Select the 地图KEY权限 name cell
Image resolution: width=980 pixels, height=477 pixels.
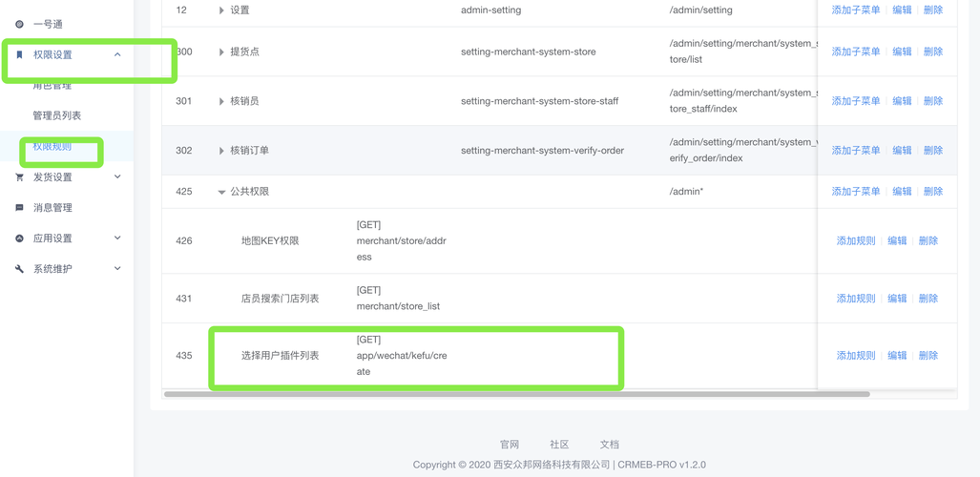pos(270,240)
